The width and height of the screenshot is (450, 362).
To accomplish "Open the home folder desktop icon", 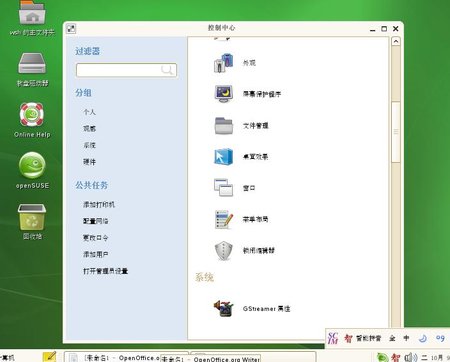I will click(32, 13).
